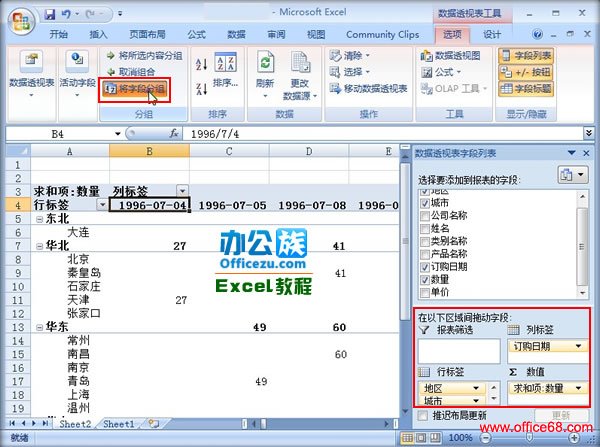Open the 选择 select menu

pos(349,72)
